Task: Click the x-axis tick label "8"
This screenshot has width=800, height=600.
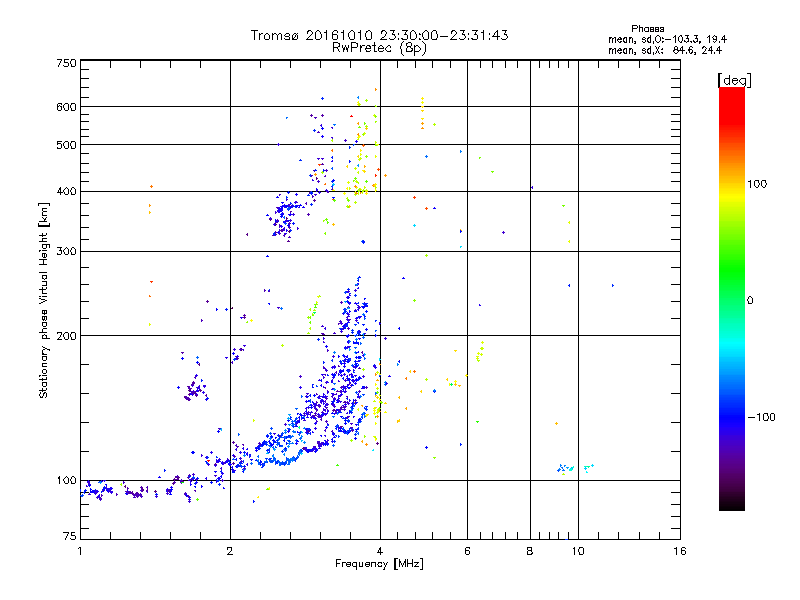Action: [x=530, y=551]
